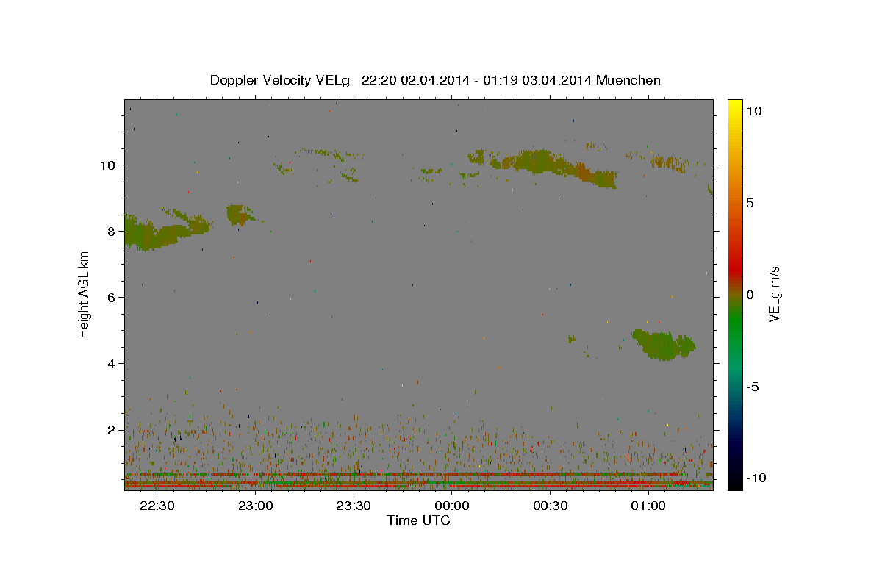Click the red ground clutter band at bottom
This screenshot has height=588, width=882.
418,486
